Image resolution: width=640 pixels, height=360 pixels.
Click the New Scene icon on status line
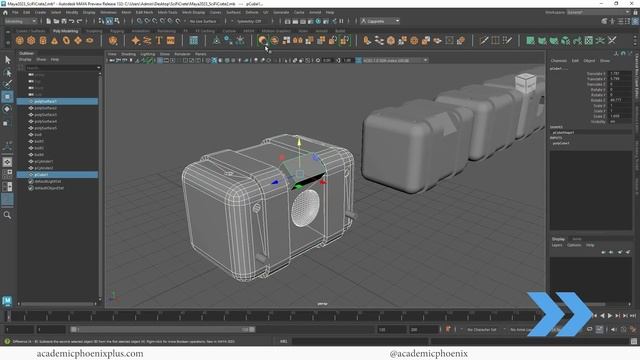[x=49, y=21]
